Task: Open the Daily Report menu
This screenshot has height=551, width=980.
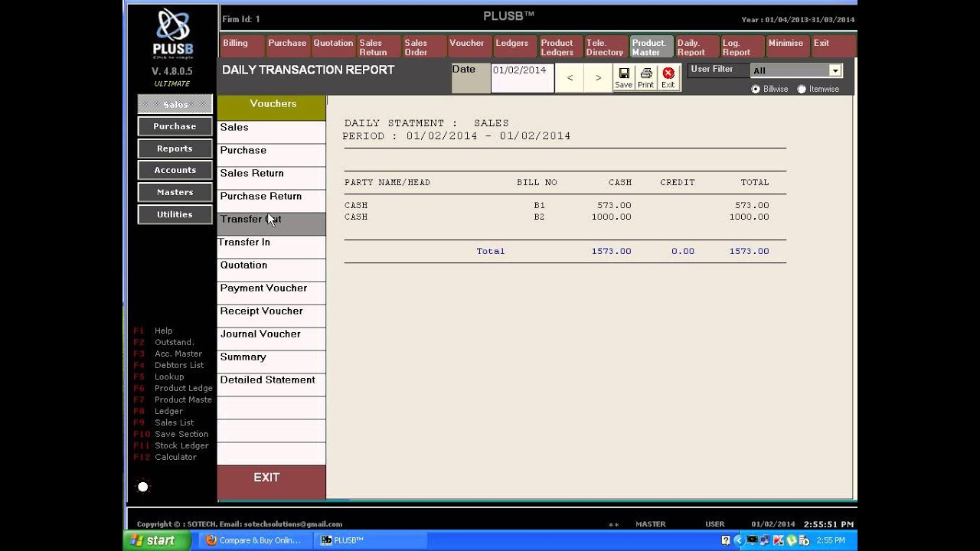Action: pyautogui.click(x=697, y=47)
